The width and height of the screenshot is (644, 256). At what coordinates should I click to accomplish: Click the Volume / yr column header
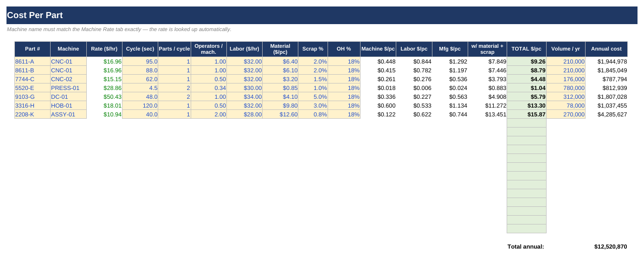(566, 49)
